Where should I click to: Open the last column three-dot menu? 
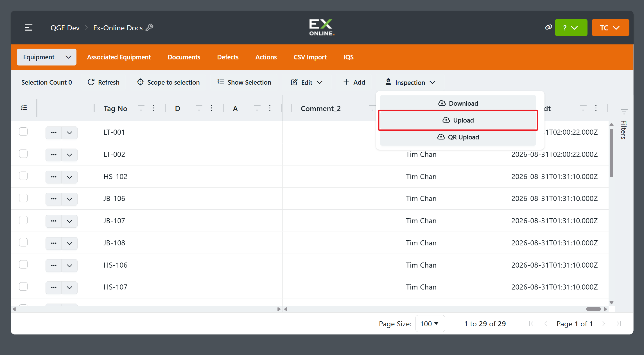click(596, 108)
